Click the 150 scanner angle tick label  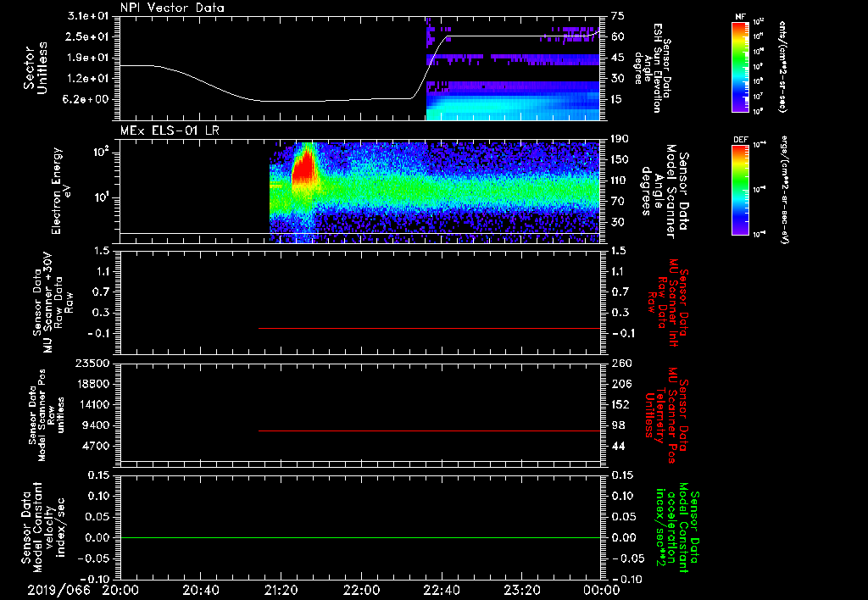[x=621, y=160]
